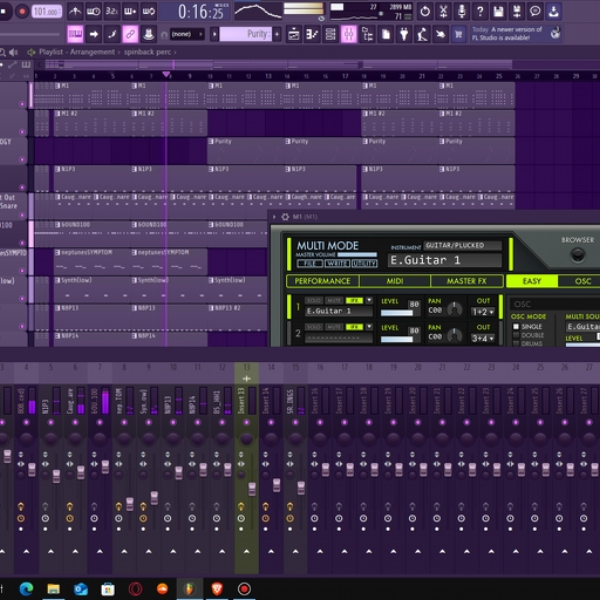Toggle SOLO on M1 part 1

click(x=313, y=300)
